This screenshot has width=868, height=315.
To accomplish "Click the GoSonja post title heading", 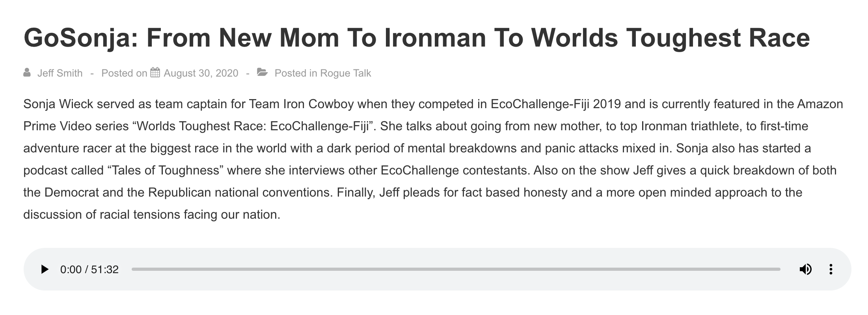I will [x=417, y=38].
